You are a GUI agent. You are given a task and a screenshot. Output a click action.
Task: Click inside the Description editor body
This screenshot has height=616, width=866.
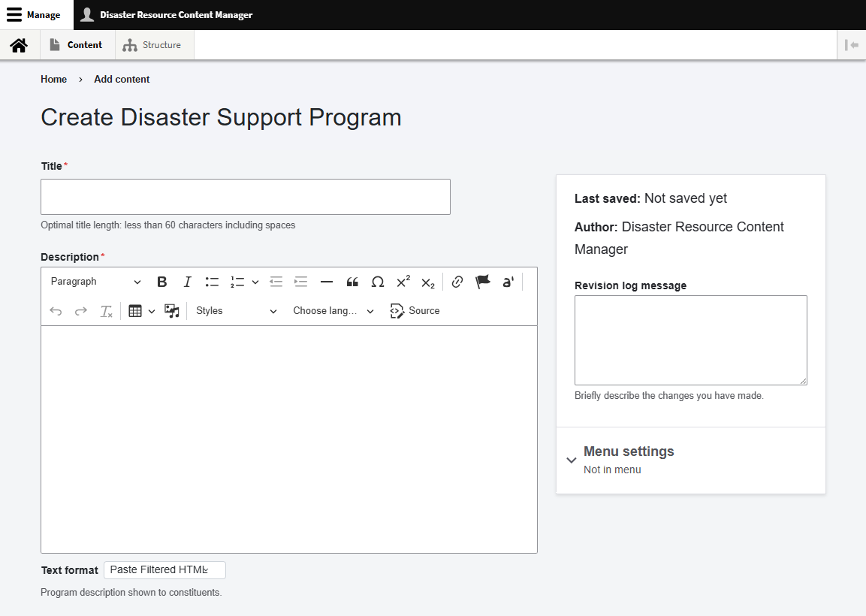(x=289, y=439)
